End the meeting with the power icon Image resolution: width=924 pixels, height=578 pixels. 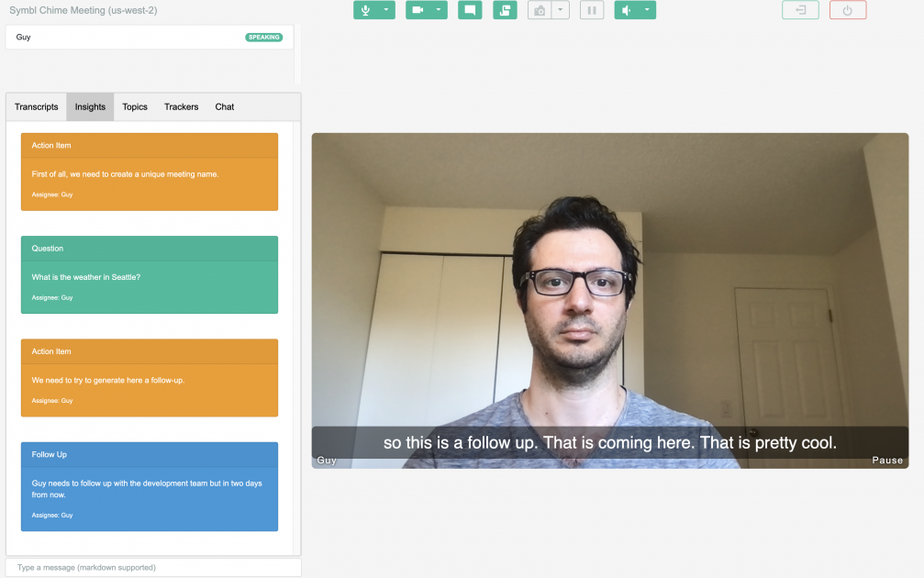tap(849, 10)
